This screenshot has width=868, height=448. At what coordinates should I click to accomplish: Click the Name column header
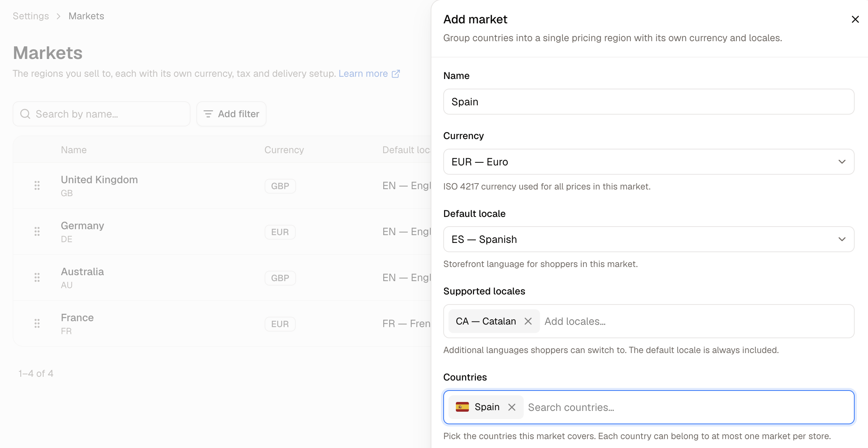tap(74, 150)
